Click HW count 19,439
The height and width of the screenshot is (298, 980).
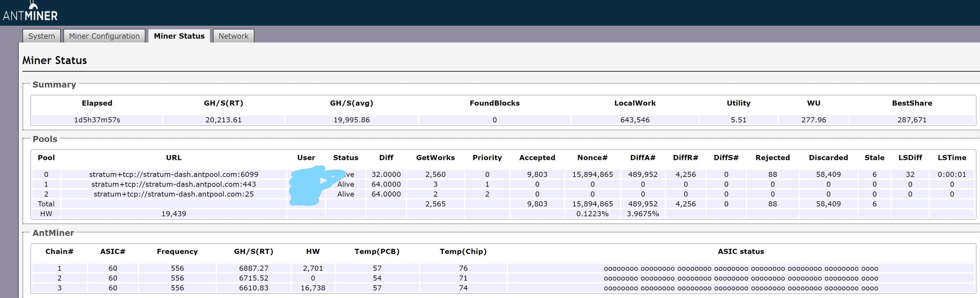[174, 214]
